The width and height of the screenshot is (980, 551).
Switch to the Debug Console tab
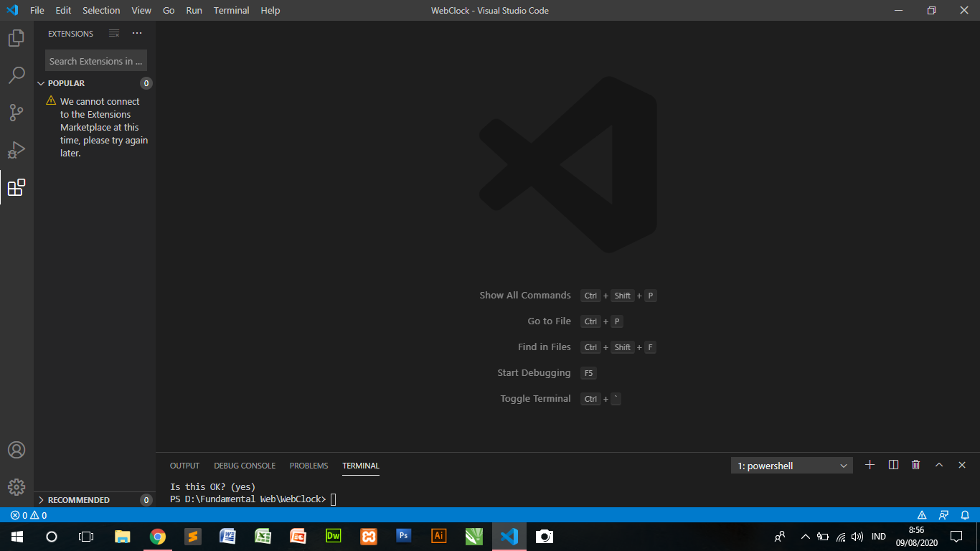click(x=245, y=465)
